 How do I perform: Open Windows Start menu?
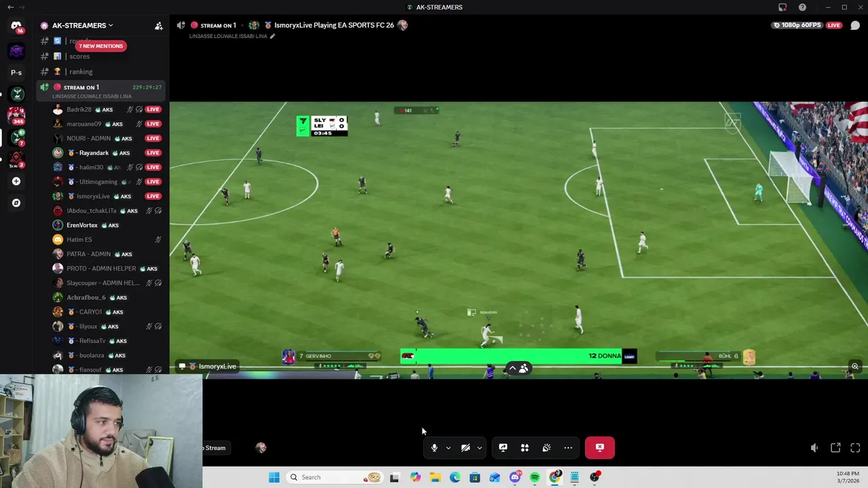274,477
